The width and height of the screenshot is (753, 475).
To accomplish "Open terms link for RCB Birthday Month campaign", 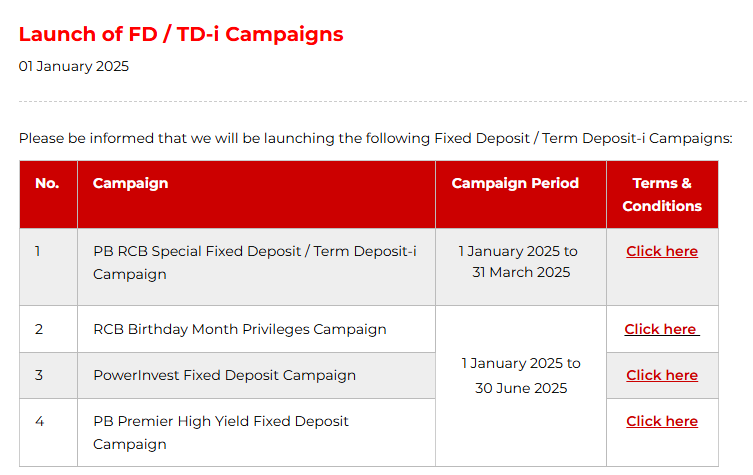I will [661, 329].
